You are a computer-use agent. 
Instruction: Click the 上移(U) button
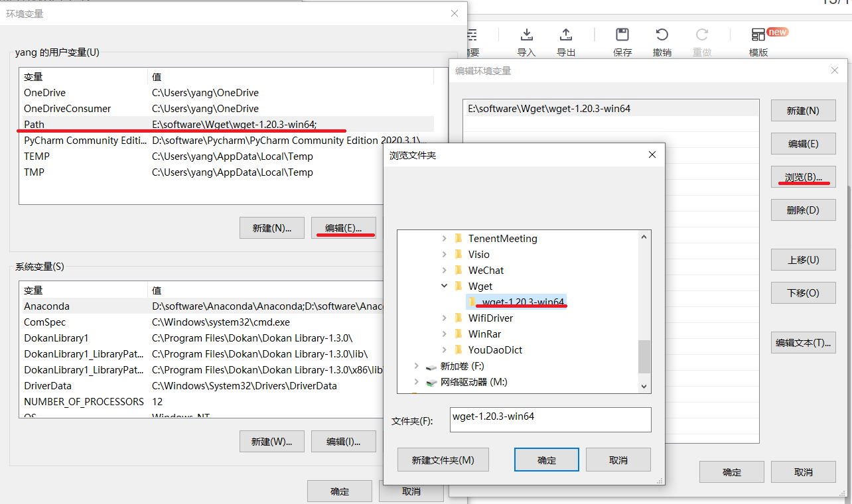803,260
